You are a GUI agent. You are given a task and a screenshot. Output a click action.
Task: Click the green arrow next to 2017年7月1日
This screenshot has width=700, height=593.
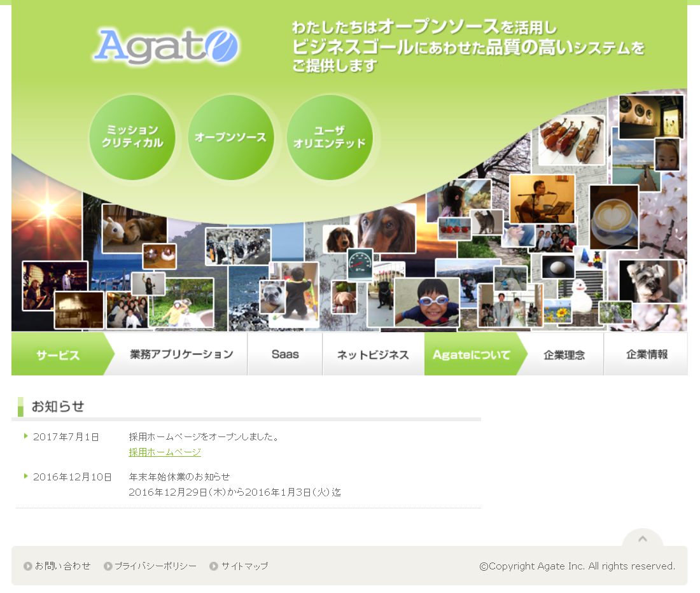(x=25, y=437)
